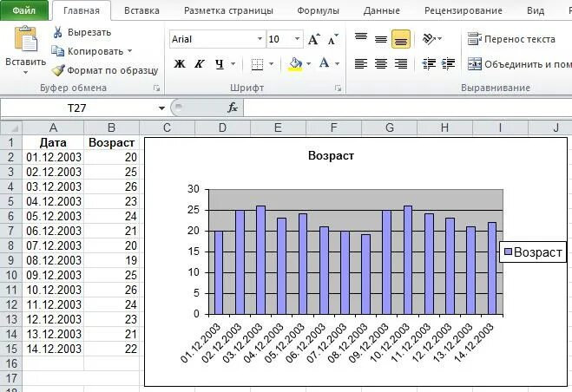
Task: Toggle the highlighted bottom align button
Action: (401, 39)
